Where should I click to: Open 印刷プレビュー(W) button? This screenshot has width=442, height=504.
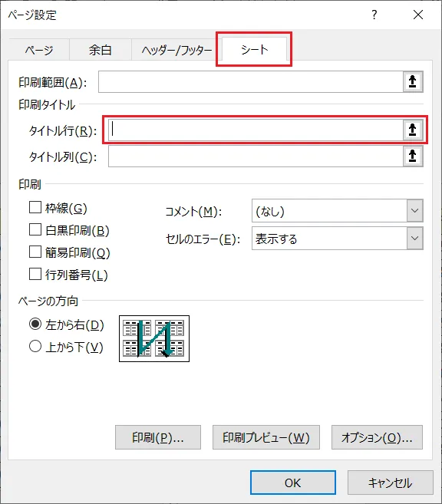(x=266, y=437)
